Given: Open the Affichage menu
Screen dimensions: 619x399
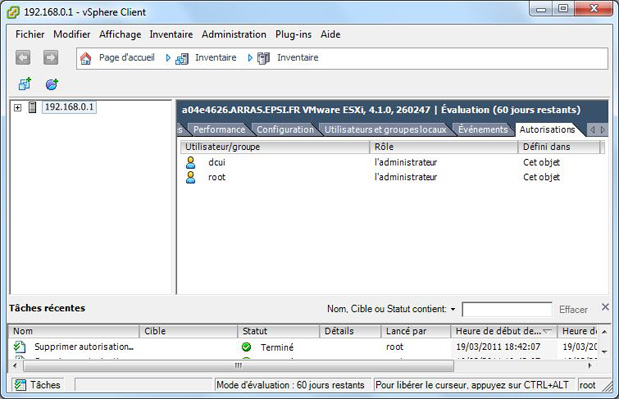Looking at the screenshot, I should [120, 34].
